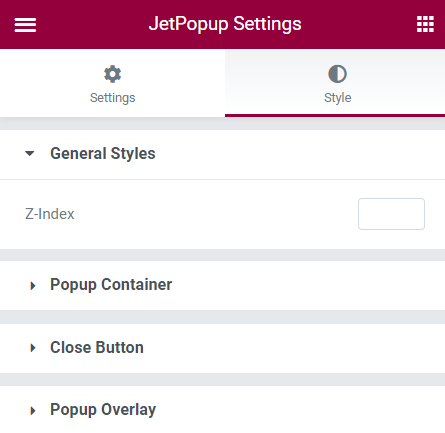Switch to the Settings tab label
Screen dimensions: 445x433
(x=112, y=98)
